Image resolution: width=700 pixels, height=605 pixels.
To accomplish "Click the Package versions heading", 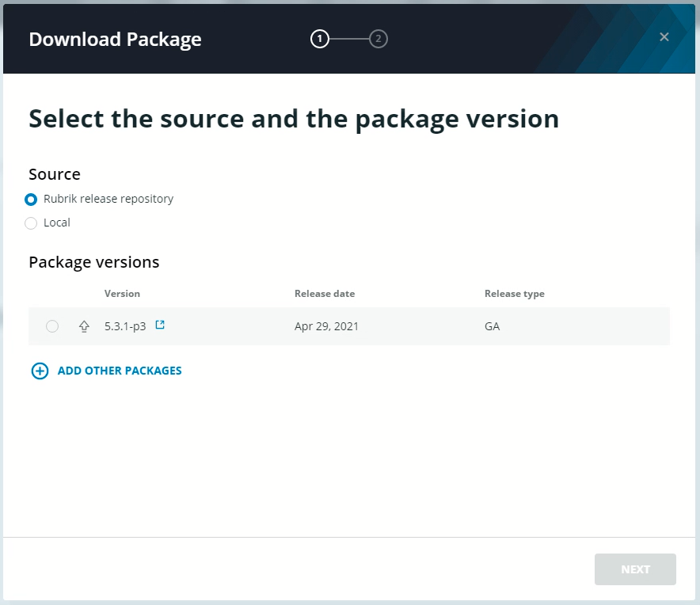I will pyautogui.click(x=93, y=262).
